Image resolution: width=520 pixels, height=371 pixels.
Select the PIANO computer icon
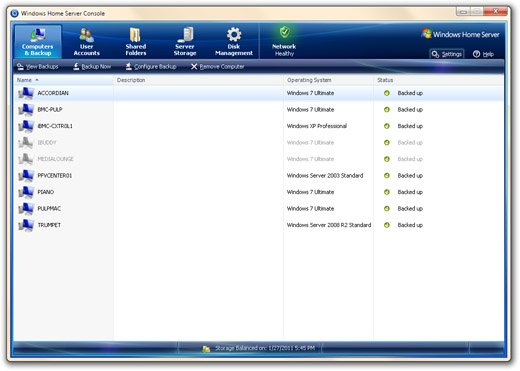[x=26, y=192]
